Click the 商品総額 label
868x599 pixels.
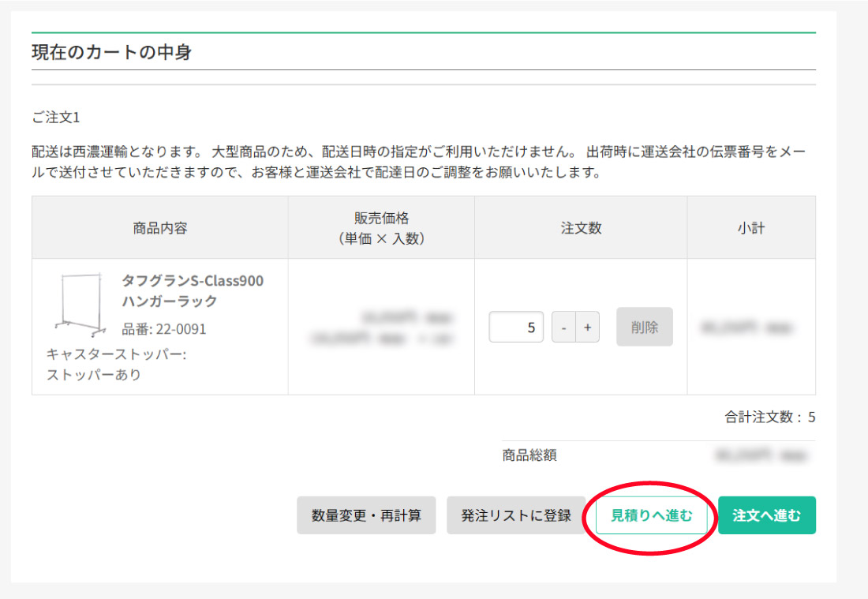529,455
